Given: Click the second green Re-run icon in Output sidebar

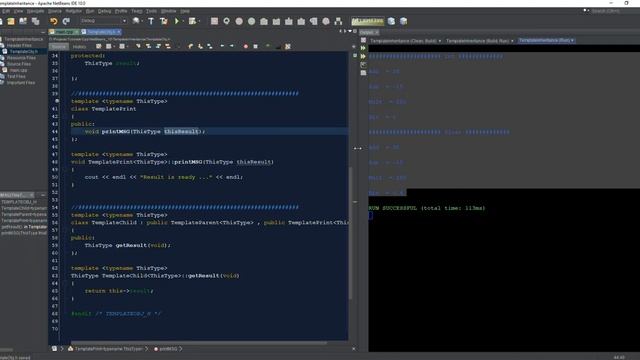Looking at the screenshot, I should click(363, 56).
